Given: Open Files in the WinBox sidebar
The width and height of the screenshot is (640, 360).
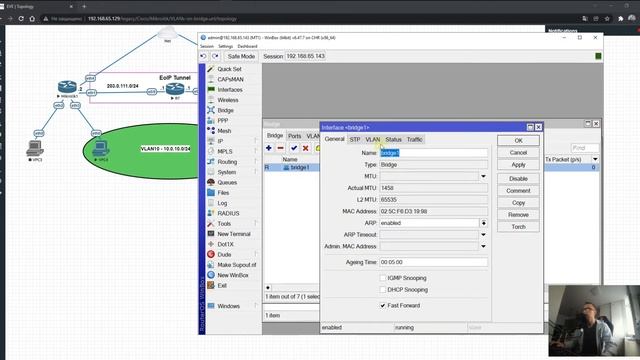Looking at the screenshot, I should click(223, 193).
